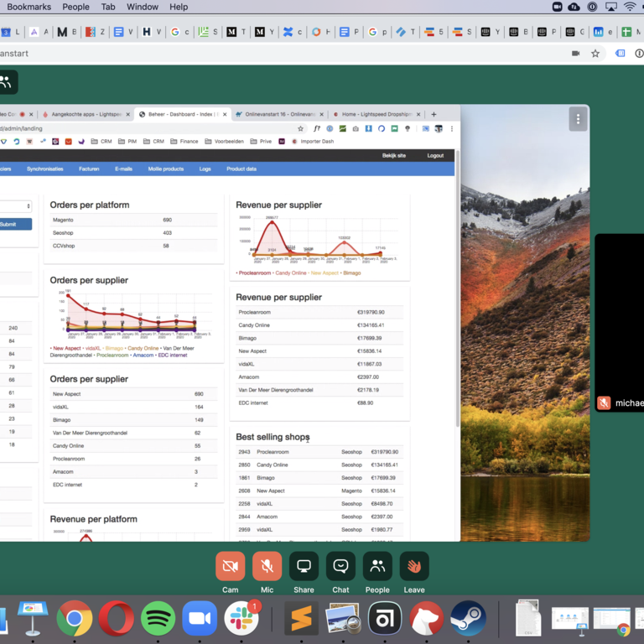Expand the select dropdown above Submit
The width and height of the screenshot is (644, 644).
pos(15,206)
